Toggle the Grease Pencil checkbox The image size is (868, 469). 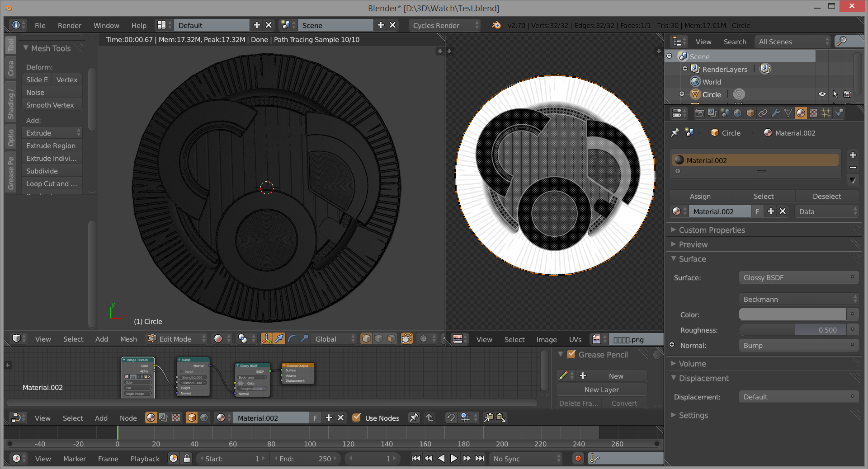[571, 355]
